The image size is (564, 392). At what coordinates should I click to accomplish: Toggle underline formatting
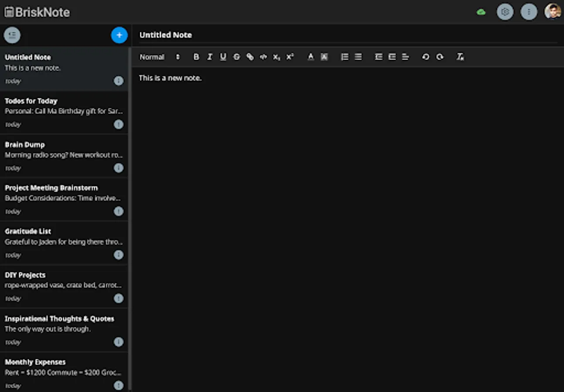pos(223,57)
